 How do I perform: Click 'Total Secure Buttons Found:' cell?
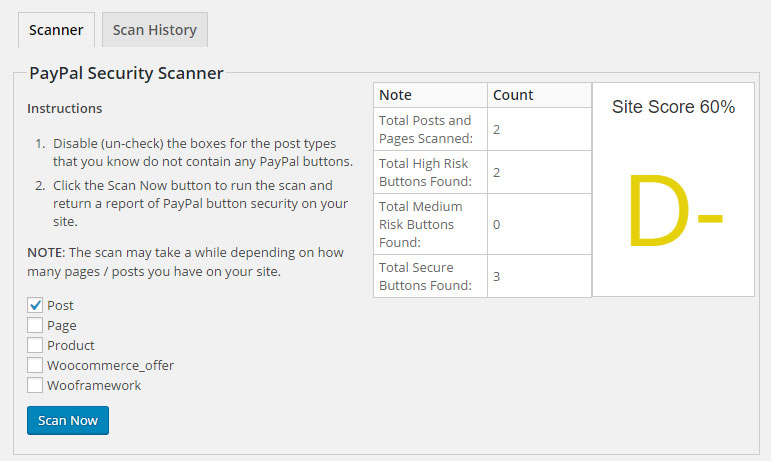430,276
